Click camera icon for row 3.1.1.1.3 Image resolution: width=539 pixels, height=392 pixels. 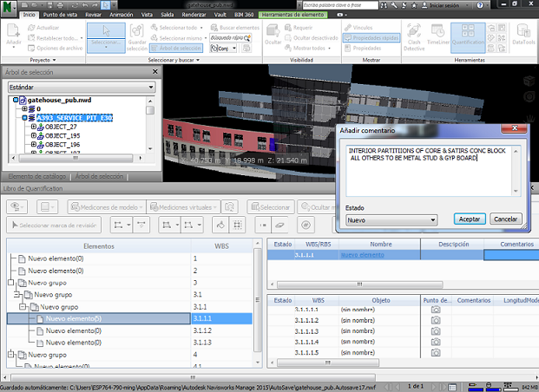point(436,330)
